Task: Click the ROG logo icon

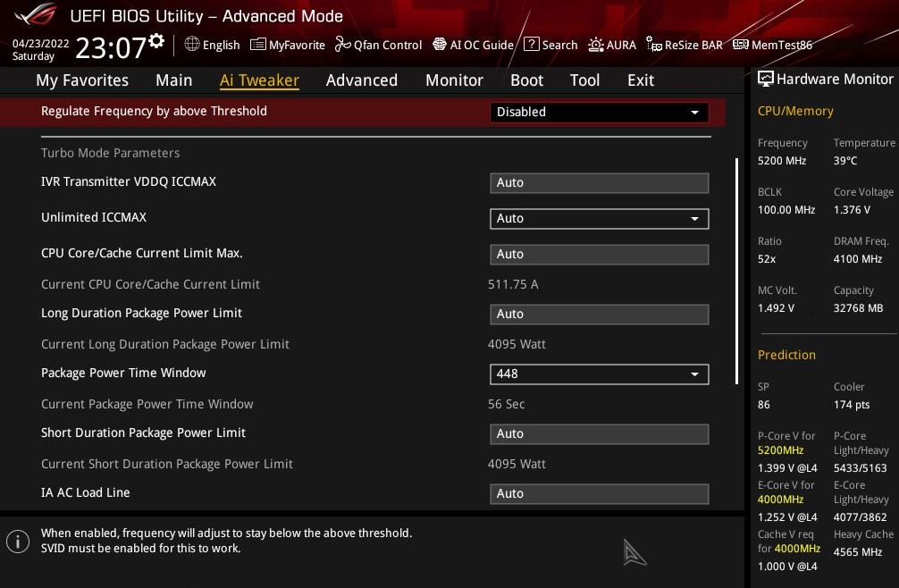Action: [x=36, y=14]
